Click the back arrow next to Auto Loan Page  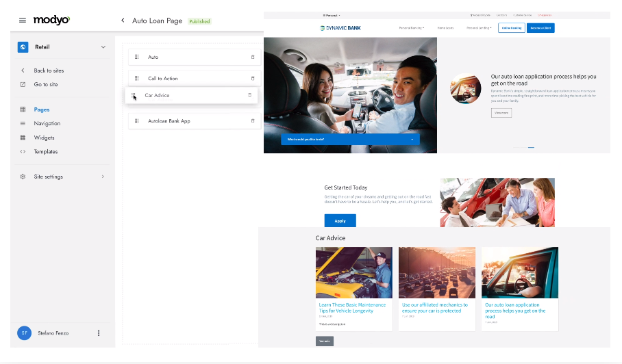(123, 21)
